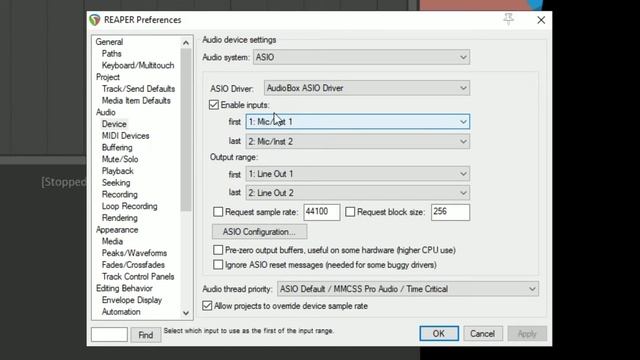Click the preferences search input field

[109, 335]
